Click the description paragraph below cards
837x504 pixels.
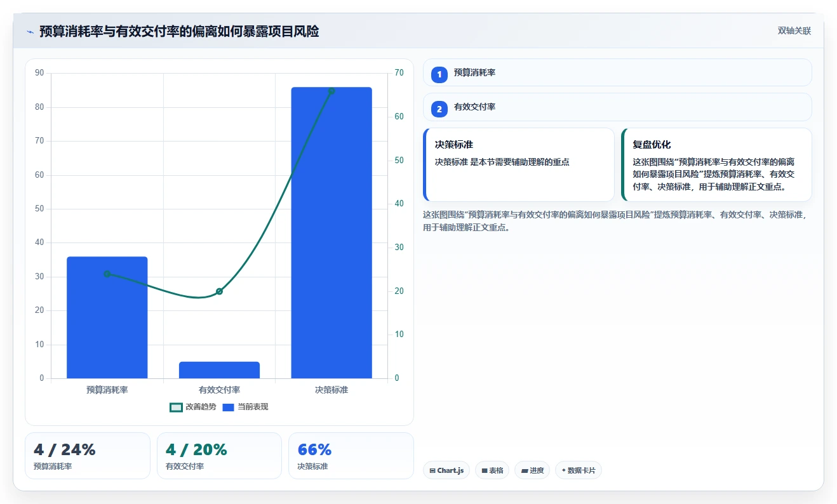[x=616, y=221]
